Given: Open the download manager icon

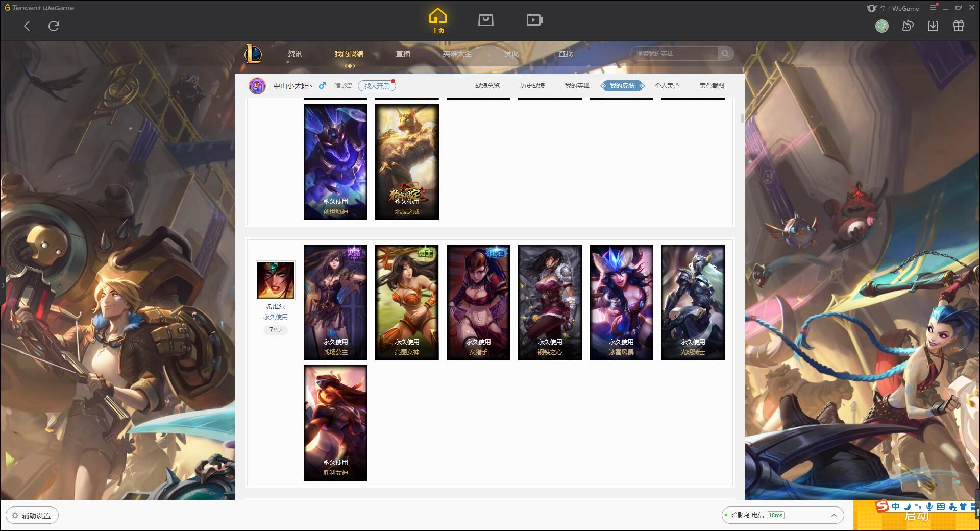Looking at the screenshot, I should pyautogui.click(x=933, y=26).
